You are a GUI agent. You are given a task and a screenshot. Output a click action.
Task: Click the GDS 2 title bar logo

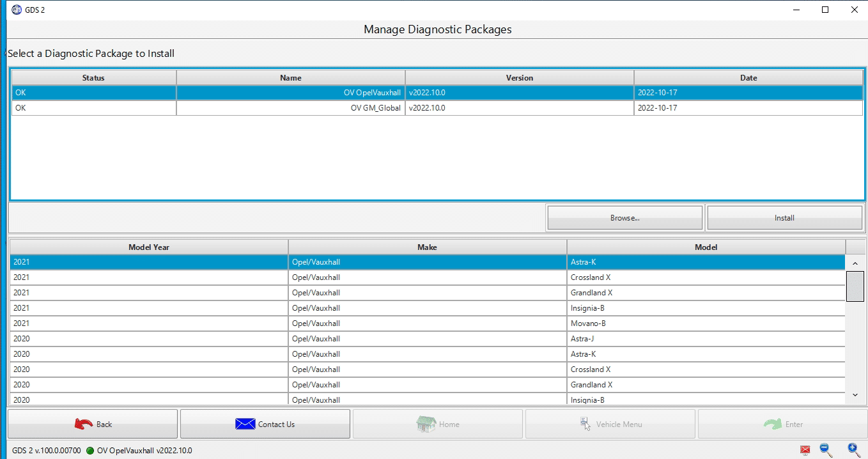(x=17, y=10)
